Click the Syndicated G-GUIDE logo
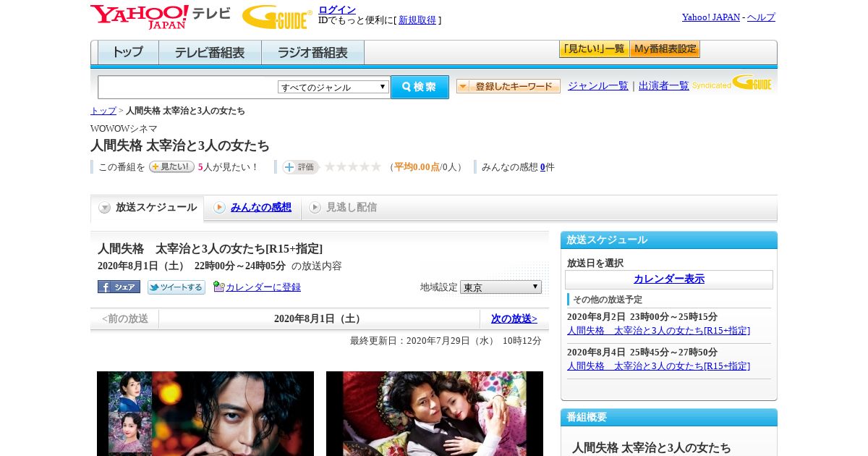This screenshot has width=868, height=456. tap(732, 83)
